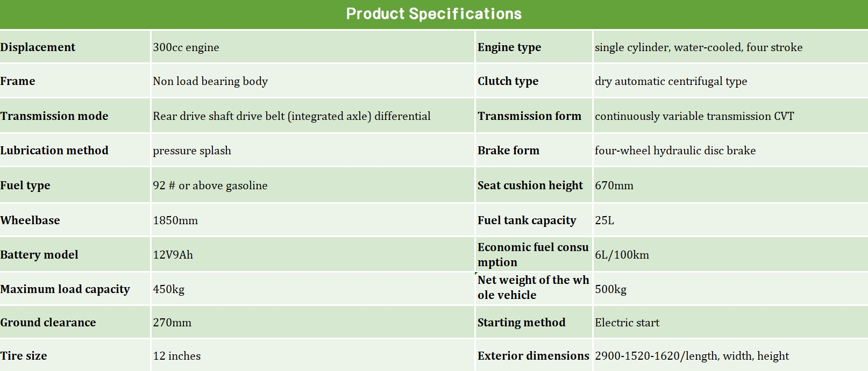The height and width of the screenshot is (371, 868).
Task: Select the 92 # or above gasoline cell
Action: [210, 185]
